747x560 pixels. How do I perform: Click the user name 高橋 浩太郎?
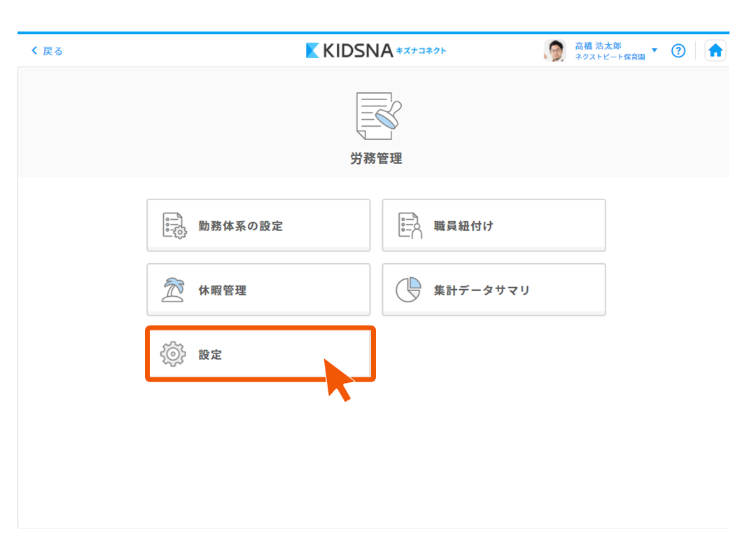coord(597,45)
